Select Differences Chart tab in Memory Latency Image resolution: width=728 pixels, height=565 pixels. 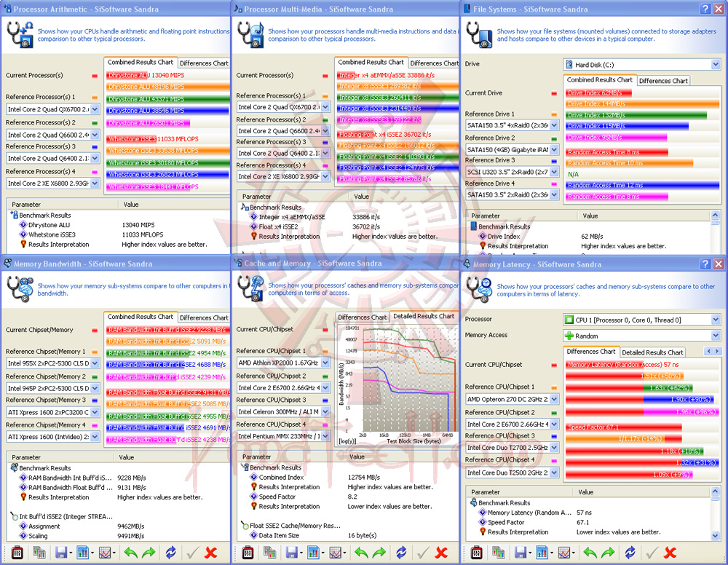(x=591, y=352)
